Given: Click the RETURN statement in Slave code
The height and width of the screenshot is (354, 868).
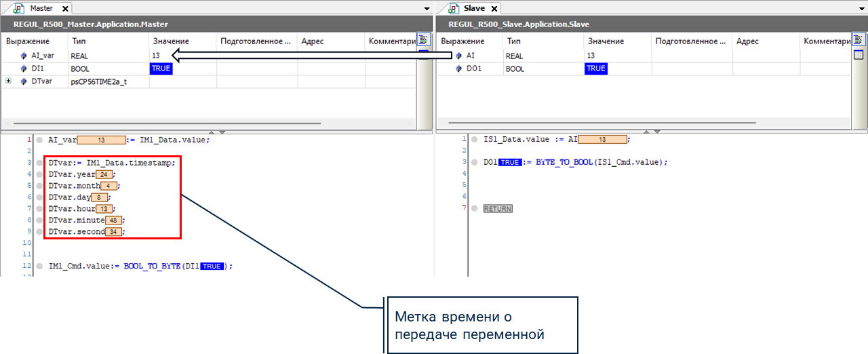Looking at the screenshot, I should pos(497,209).
